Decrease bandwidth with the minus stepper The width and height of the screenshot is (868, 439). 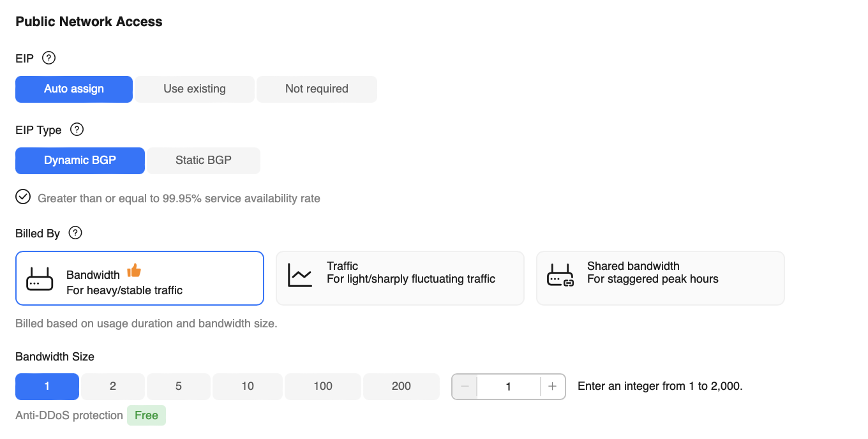[465, 387]
